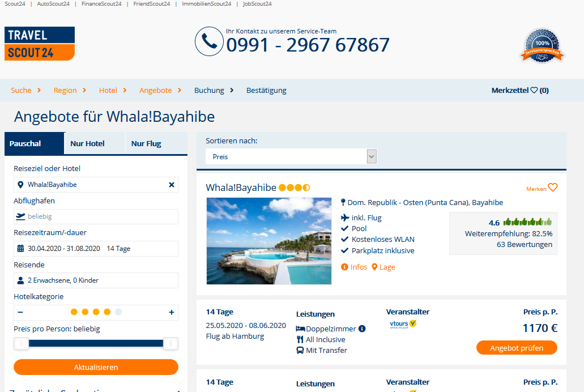Open the Sortieren nach Preis dropdown
This screenshot has width=584, height=392.
pyautogui.click(x=291, y=157)
